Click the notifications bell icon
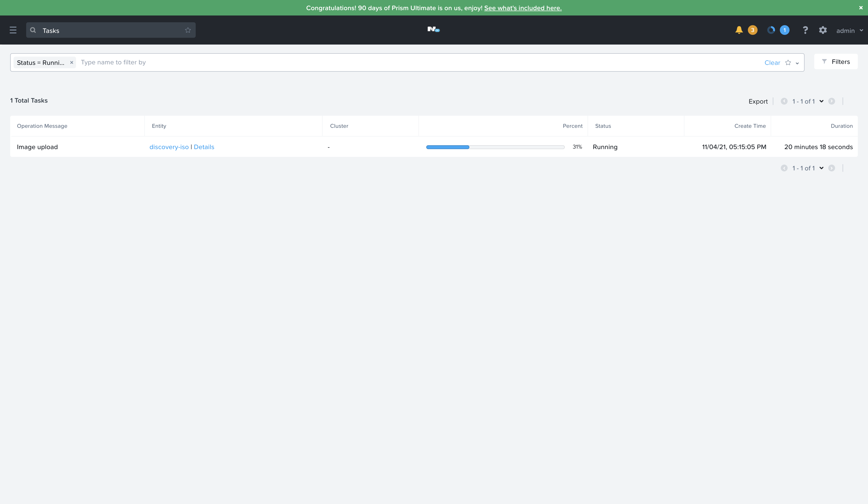The height and width of the screenshot is (504, 868). click(x=739, y=30)
